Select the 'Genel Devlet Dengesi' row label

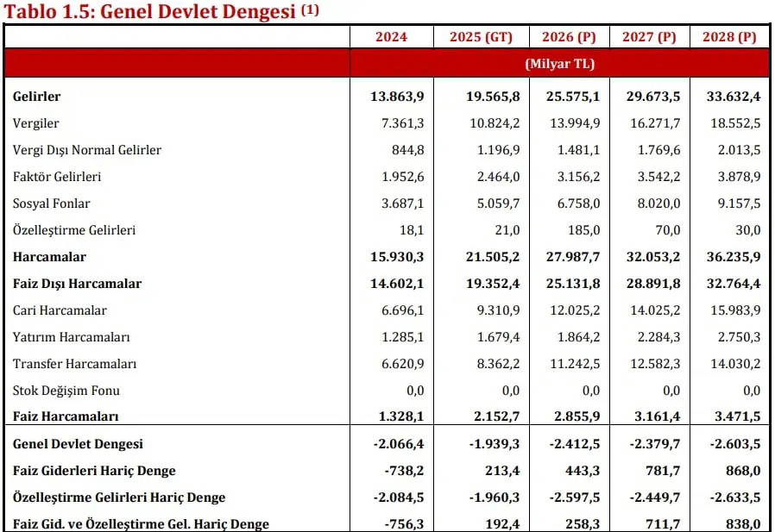[x=78, y=444]
